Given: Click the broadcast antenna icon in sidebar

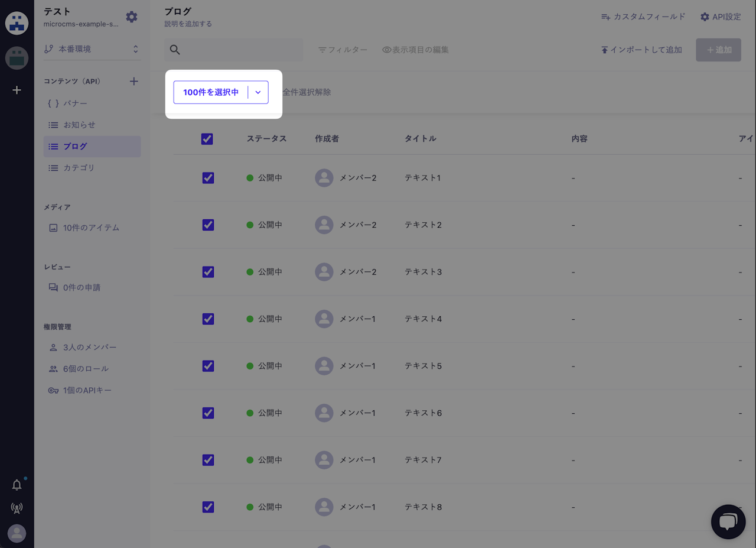Looking at the screenshot, I should pyautogui.click(x=17, y=508).
